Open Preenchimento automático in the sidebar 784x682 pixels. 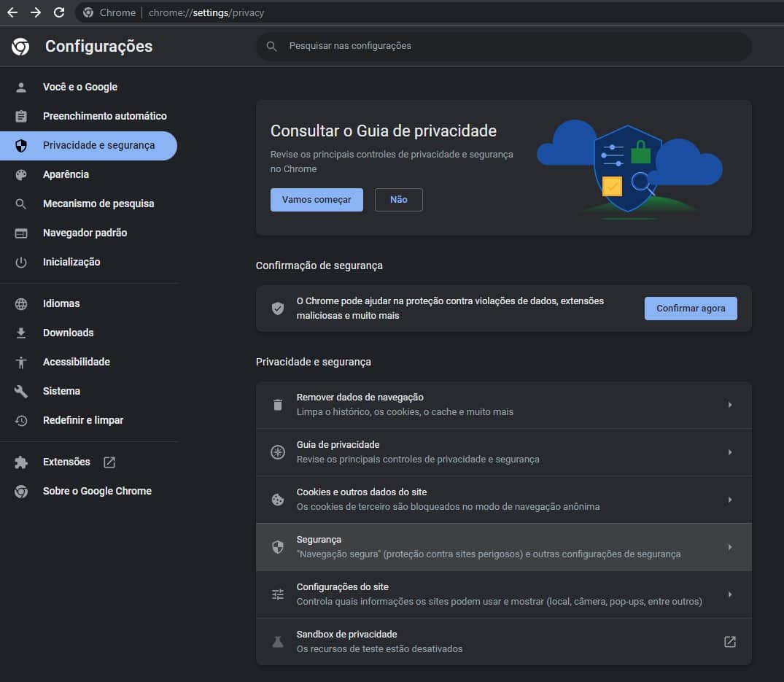click(x=104, y=116)
